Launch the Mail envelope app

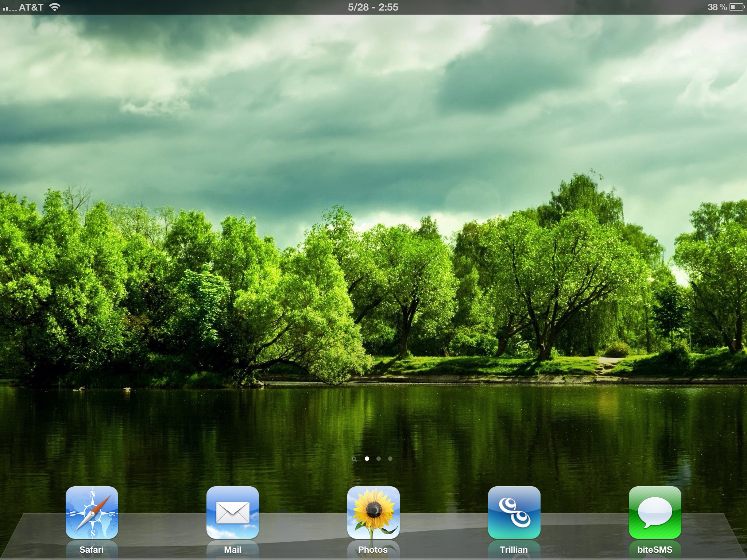coord(232,512)
